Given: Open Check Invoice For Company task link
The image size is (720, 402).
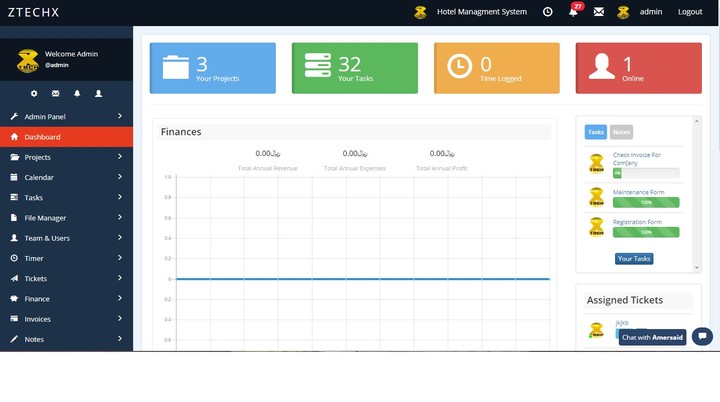Looking at the screenshot, I should [637, 159].
